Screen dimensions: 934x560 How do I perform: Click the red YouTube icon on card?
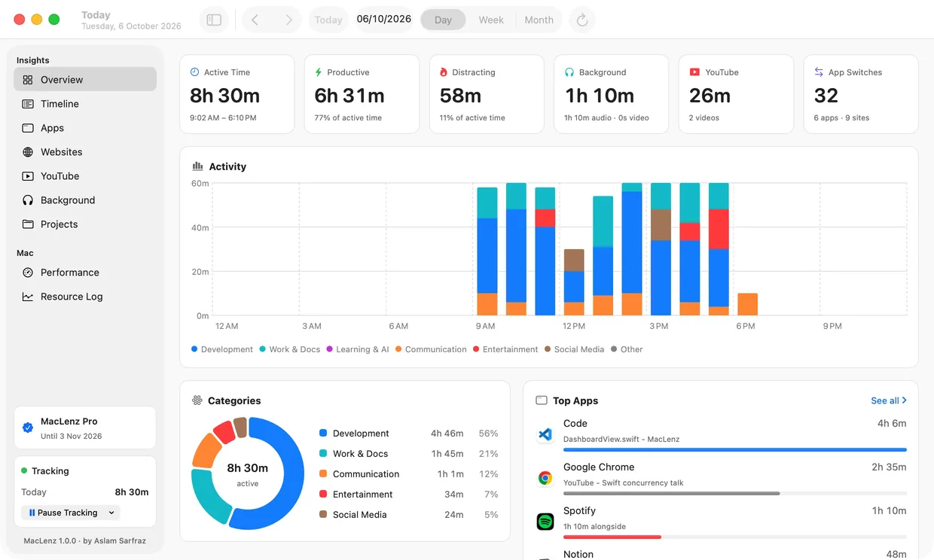694,72
